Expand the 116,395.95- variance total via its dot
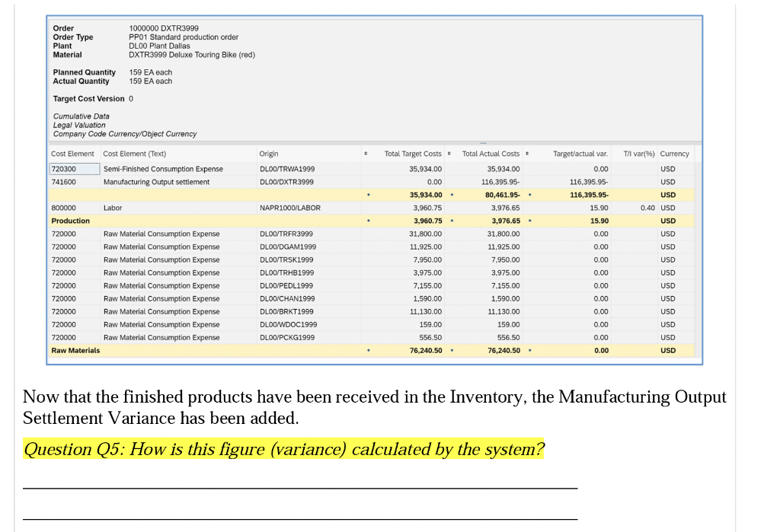 pos(530,195)
